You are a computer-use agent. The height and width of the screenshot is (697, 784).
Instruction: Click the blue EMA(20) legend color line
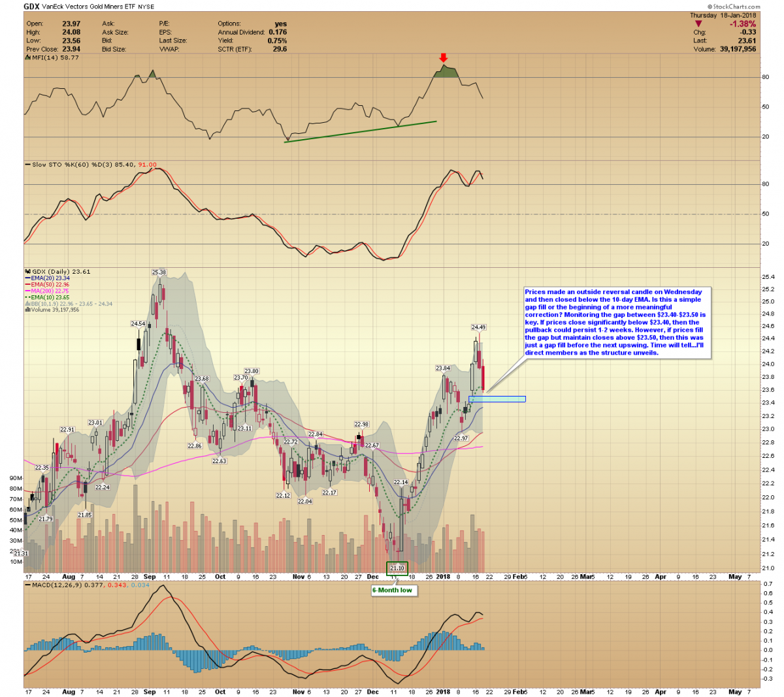coord(27,278)
